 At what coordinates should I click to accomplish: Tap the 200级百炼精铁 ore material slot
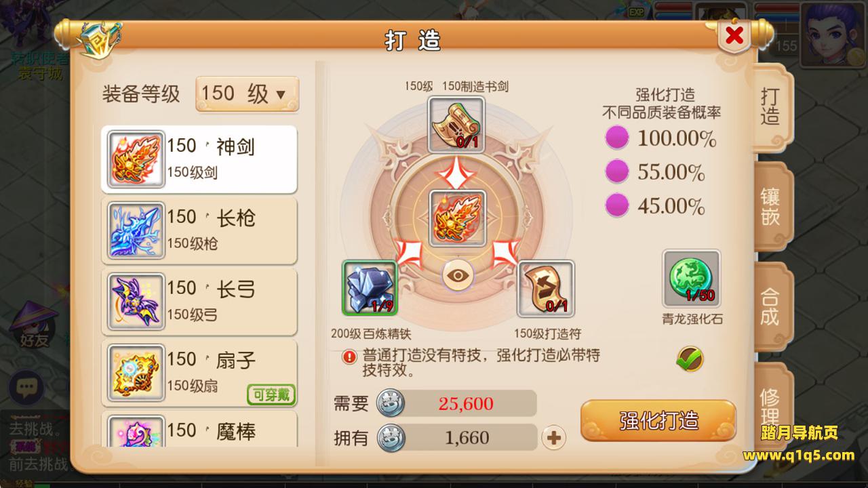(x=370, y=288)
